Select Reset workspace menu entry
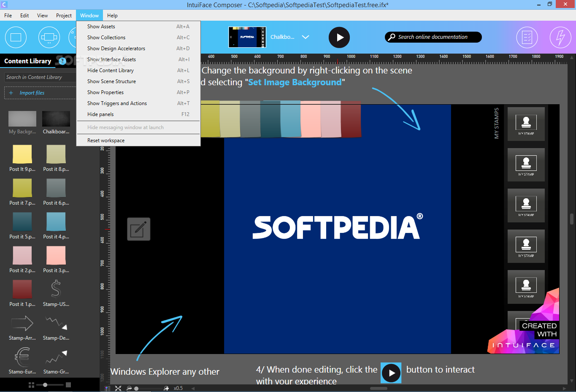The height and width of the screenshot is (392, 576). point(138,141)
